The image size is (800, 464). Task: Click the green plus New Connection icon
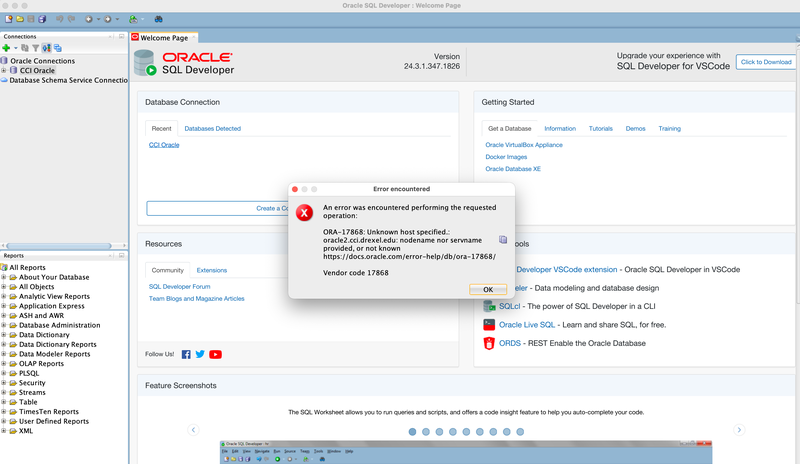tap(6, 48)
